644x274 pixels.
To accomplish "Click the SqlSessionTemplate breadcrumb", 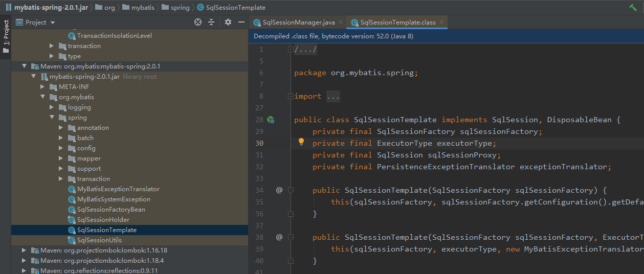I will click(x=231, y=8).
